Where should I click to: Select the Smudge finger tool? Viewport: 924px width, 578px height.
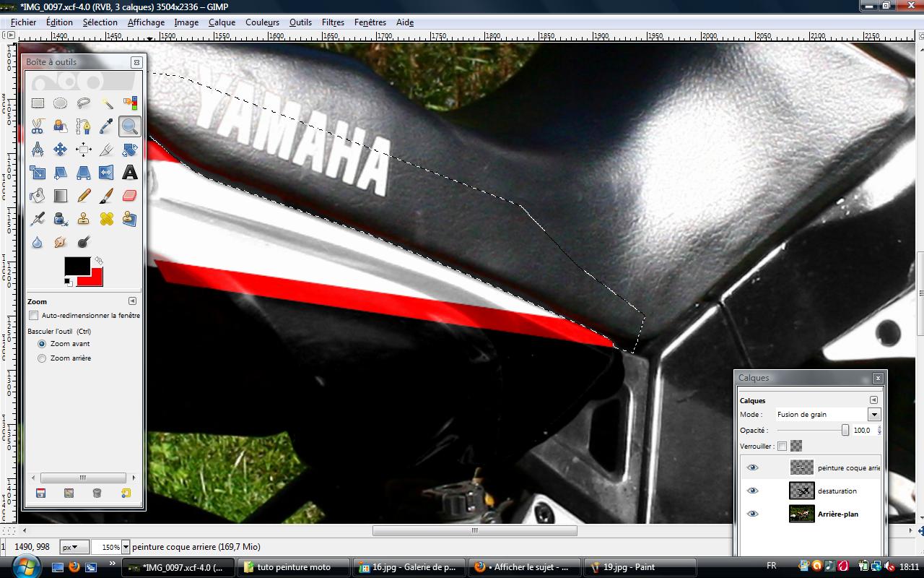pos(61,242)
